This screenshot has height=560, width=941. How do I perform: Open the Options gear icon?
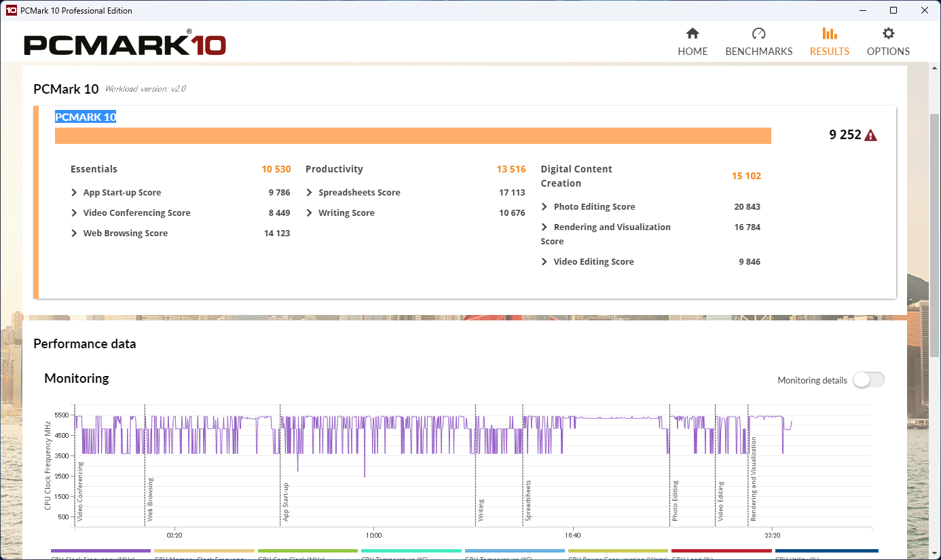coord(888,34)
